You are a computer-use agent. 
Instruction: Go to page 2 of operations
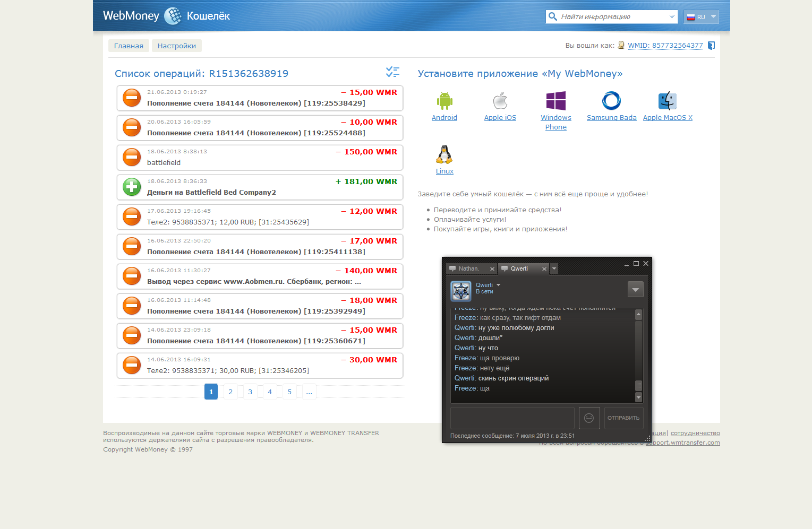click(230, 392)
